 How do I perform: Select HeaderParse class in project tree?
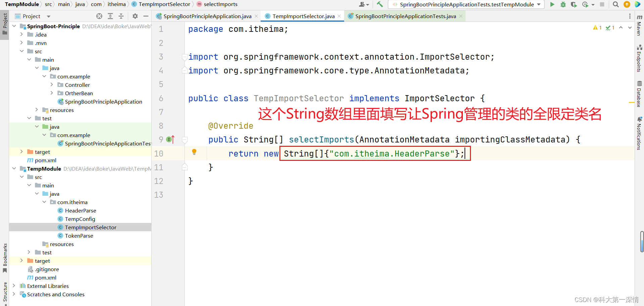click(80, 210)
